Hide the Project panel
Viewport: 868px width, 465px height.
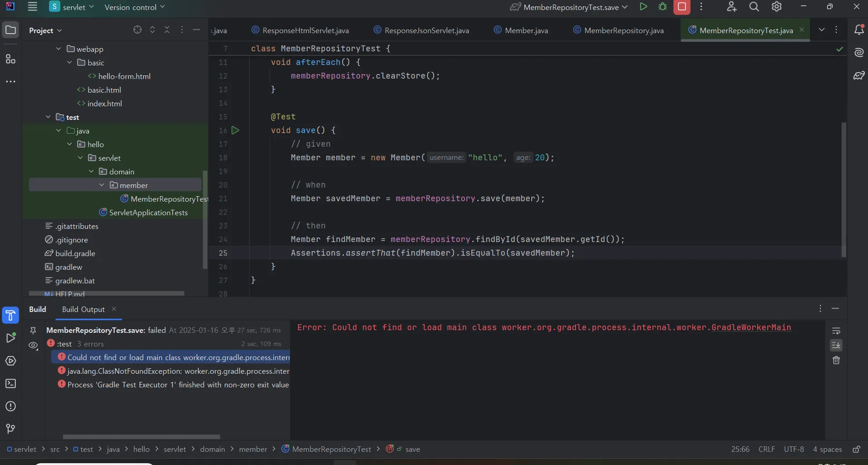pyautogui.click(x=196, y=30)
